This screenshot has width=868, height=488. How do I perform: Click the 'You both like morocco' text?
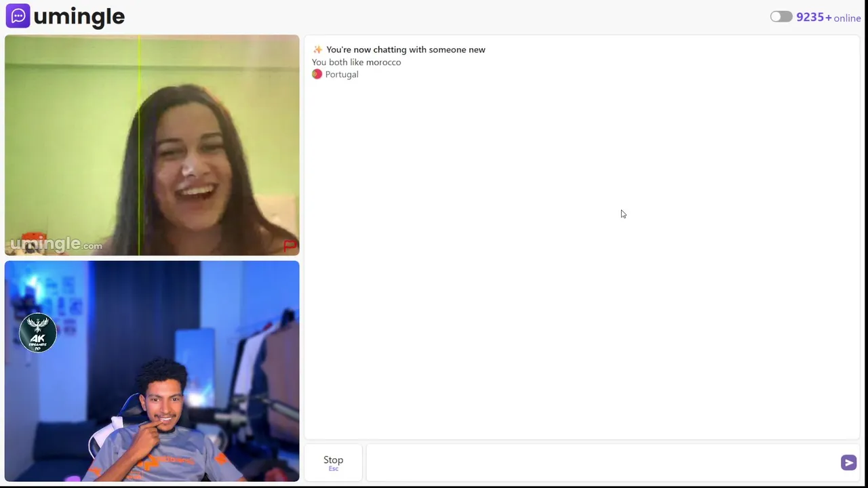click(x=356, y=62)
